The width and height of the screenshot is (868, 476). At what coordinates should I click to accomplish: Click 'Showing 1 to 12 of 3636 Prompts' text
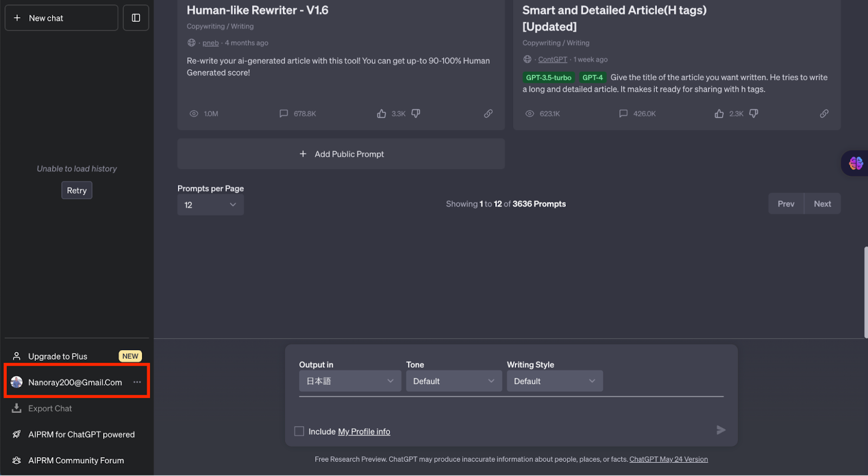(506, 204)
